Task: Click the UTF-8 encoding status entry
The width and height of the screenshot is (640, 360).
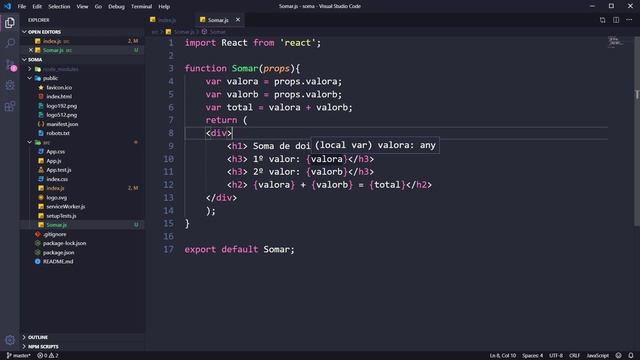Action: coord(556,356)
